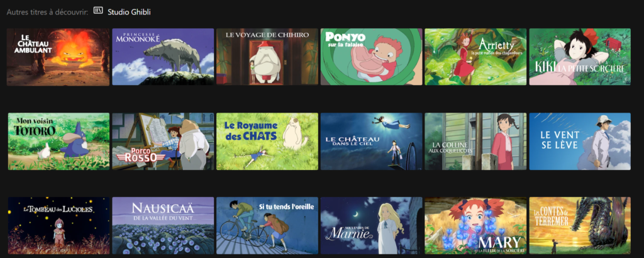Pick the Porco Rosso tile

163,142
